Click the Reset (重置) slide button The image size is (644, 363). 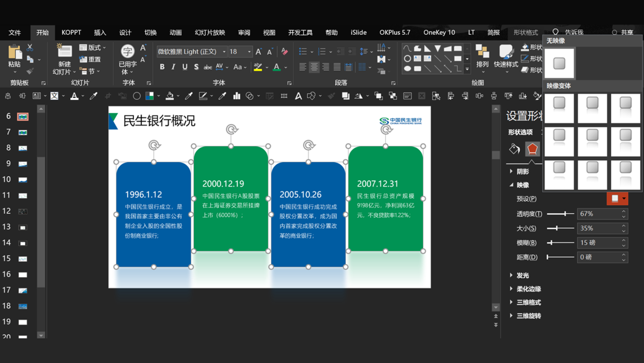(90, 59)
